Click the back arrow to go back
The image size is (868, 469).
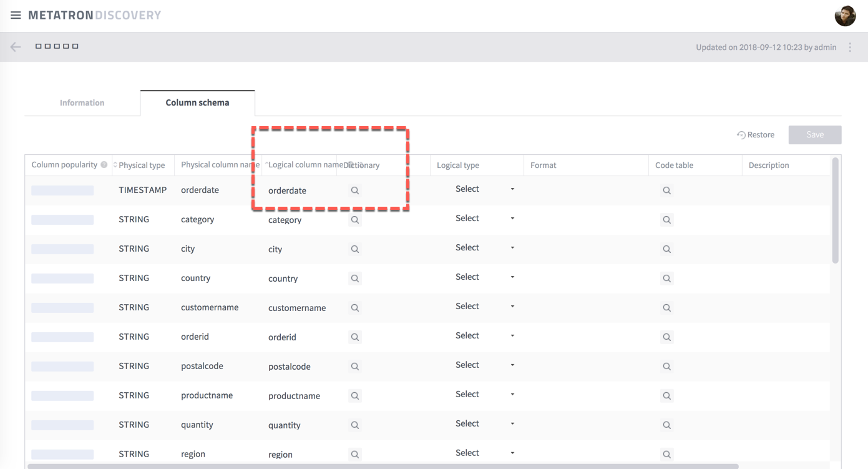click(x=15, y=46)
